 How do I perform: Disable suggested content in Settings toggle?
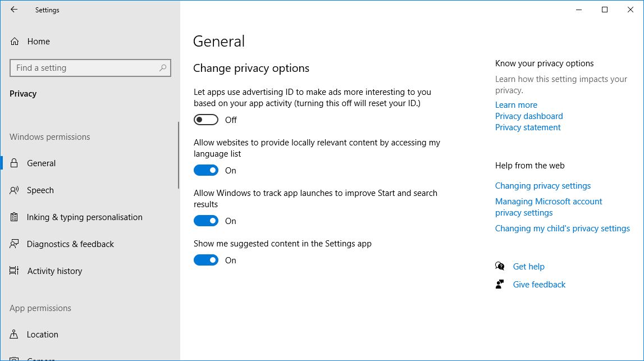pos(205,260)
